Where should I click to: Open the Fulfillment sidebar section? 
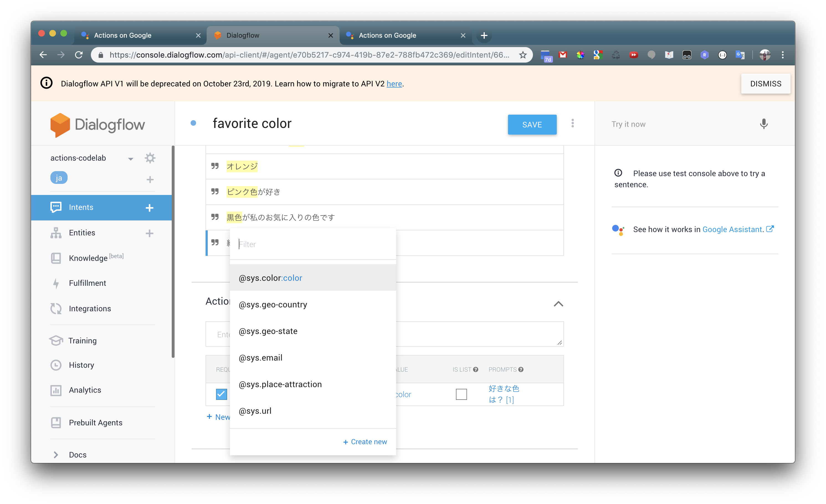[87, 283]
